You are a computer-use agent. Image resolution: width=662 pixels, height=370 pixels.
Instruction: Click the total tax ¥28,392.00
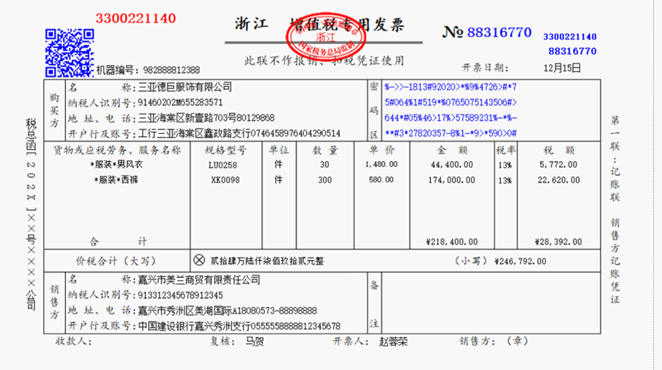pyautogui.click(x=558, y=242)
